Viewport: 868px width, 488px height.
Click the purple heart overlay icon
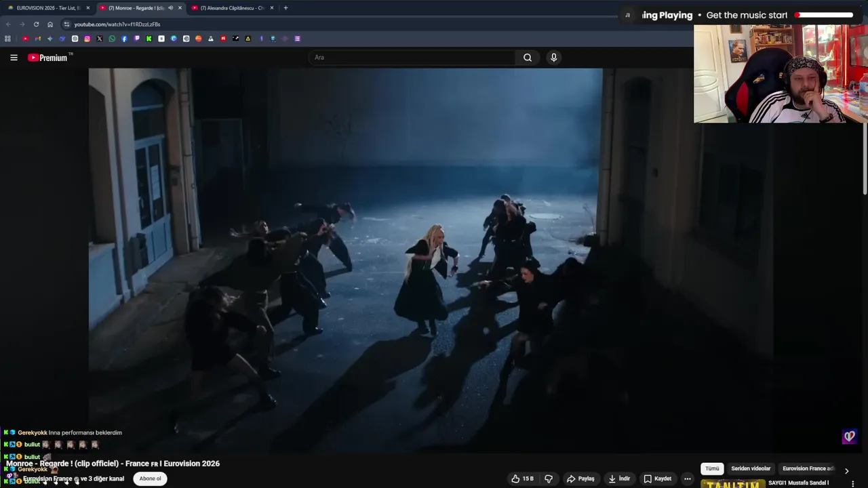point(850,436)
